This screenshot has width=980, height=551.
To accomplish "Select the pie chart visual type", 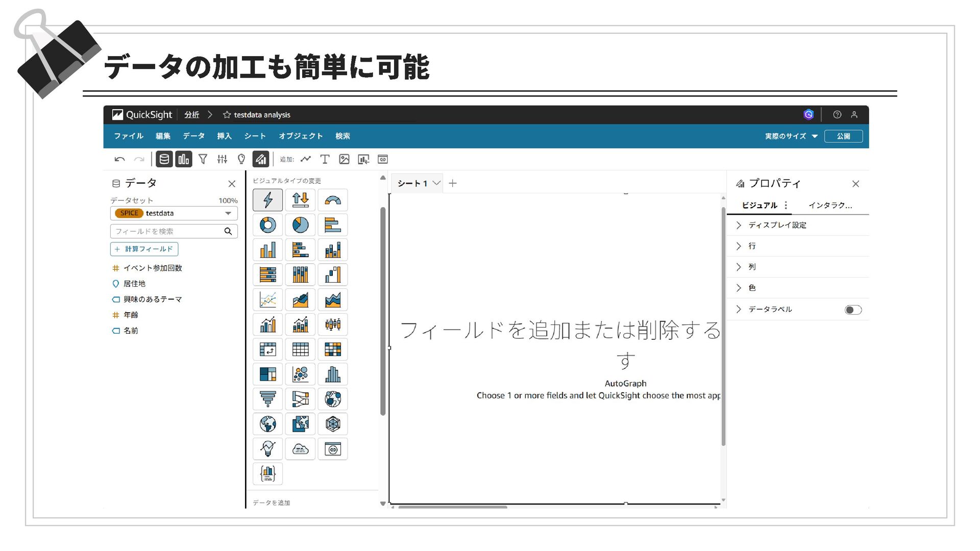I will pyautogui.click(x=300, y=225).
